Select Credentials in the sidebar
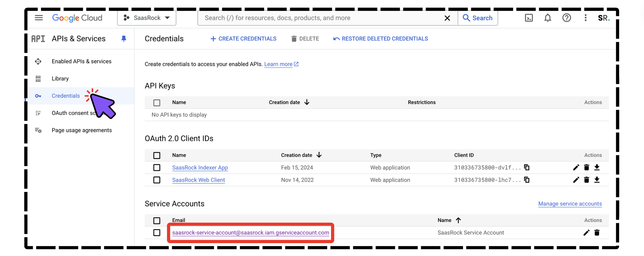Viewport: 644px width, 256px height. tap(66, 96)
